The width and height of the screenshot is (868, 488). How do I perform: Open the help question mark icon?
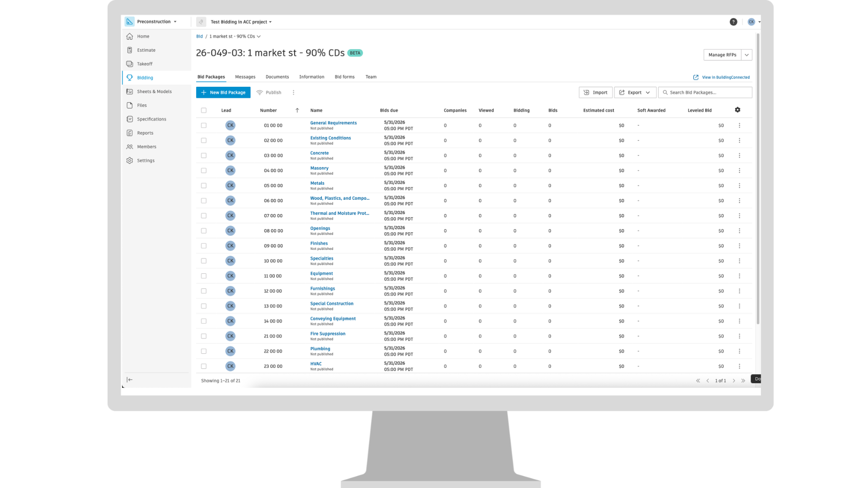point(733,22)
